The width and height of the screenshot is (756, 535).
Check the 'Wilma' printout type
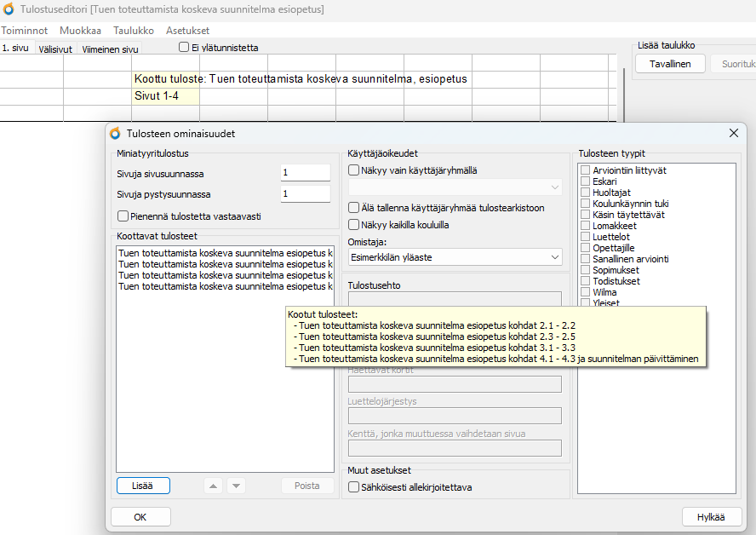(585, 292)
